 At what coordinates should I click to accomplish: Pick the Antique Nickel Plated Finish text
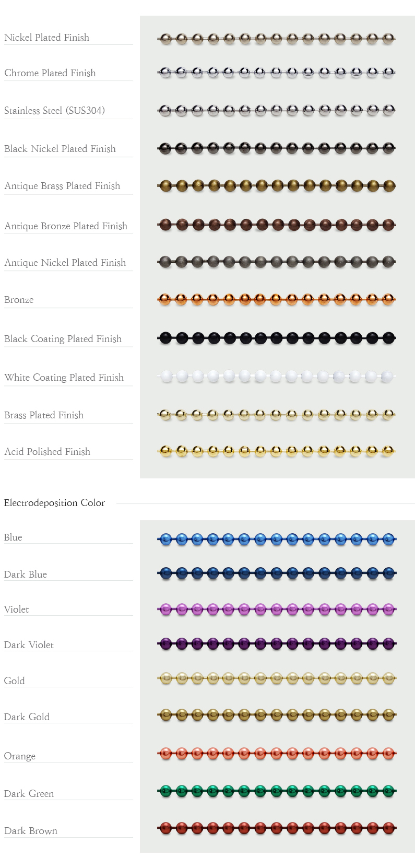[65, 263]
